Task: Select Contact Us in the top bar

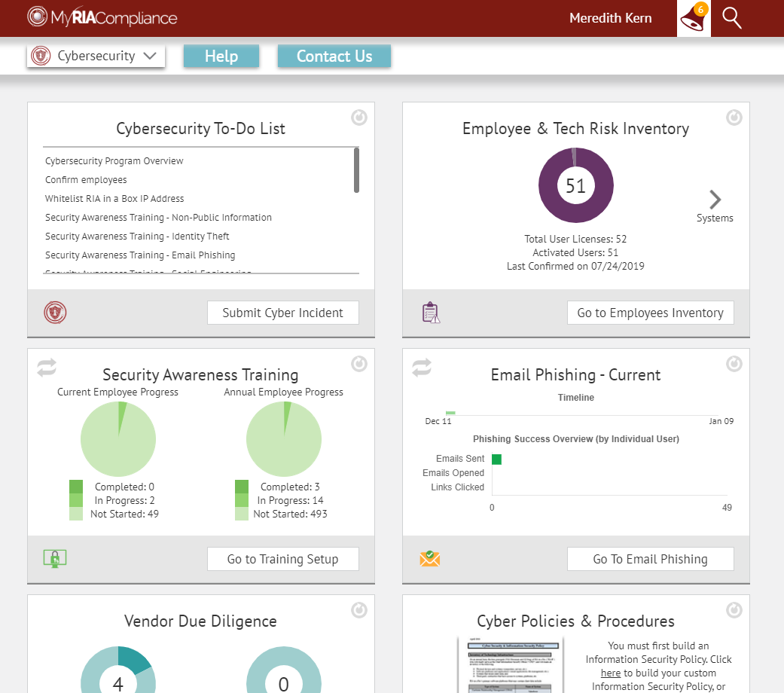Action: 334,56
